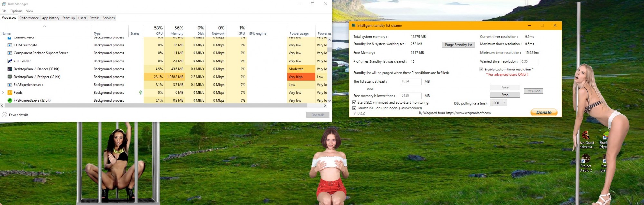644x205 pixels.
Task: Click the Feeds process icon
Action: [10, 93]
